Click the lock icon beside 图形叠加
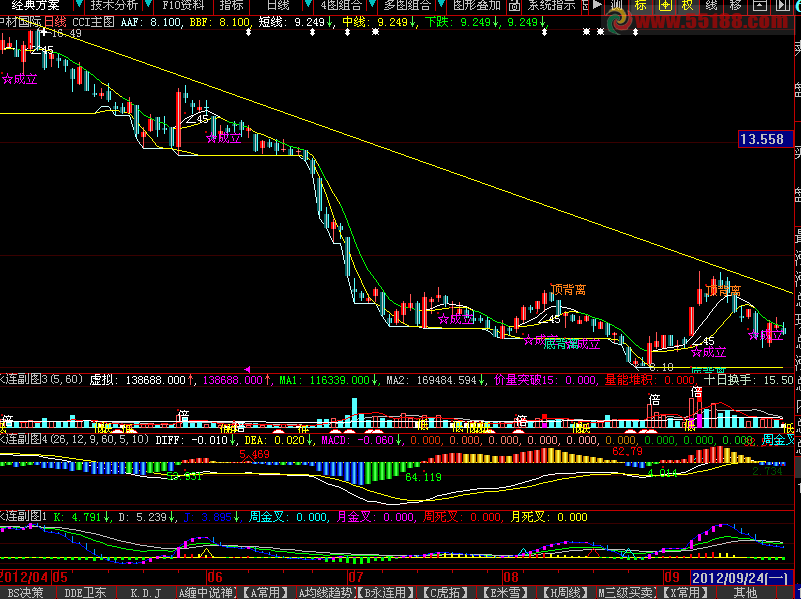Viewport: 801px width, 599px height. [x=514, y=6]
